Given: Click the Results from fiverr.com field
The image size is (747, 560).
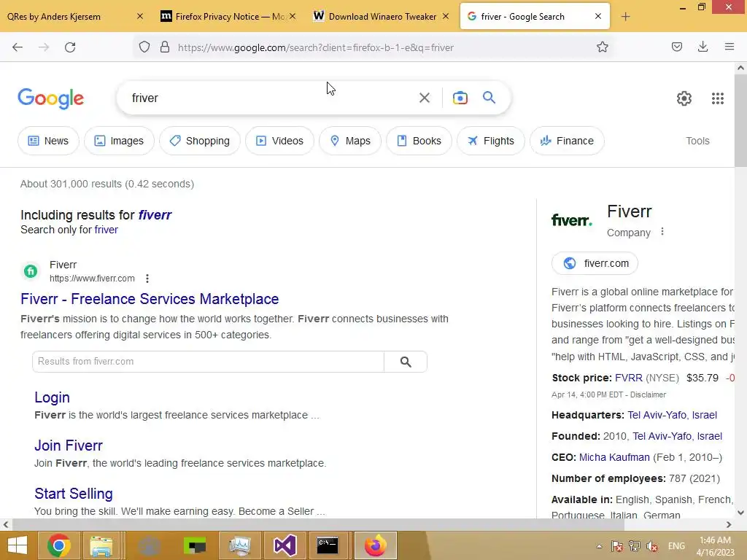Looking at the screenshot, I should (208, 362).
